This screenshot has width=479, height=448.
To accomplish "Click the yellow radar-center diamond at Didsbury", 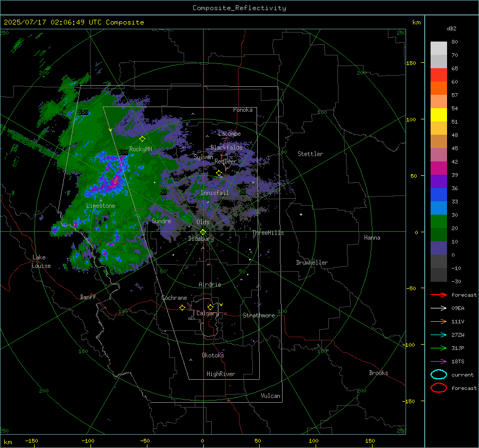I will tap(203, 232).
